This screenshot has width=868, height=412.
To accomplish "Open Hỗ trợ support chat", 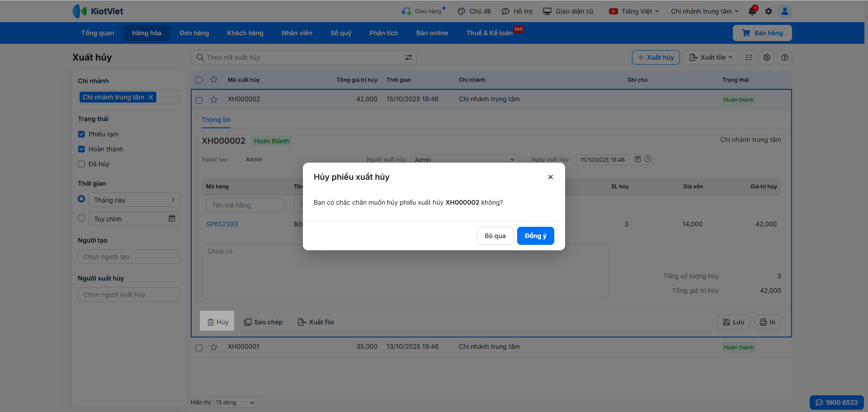I will tap(517, 11).
